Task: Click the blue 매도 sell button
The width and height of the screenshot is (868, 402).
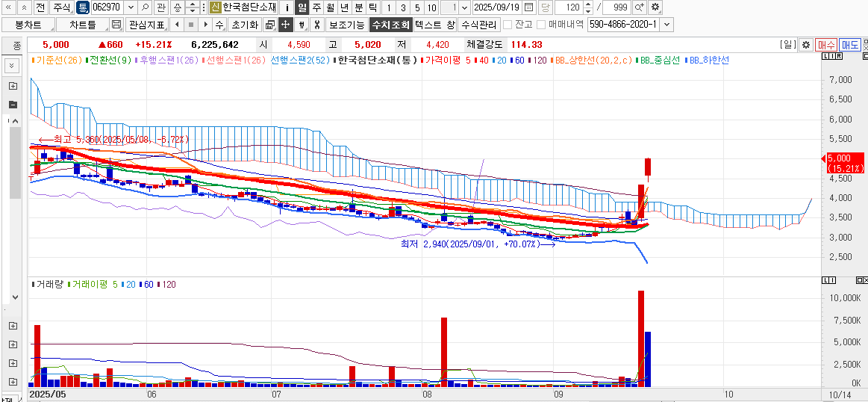Action: pyautogui.click(x=849, y=45)
